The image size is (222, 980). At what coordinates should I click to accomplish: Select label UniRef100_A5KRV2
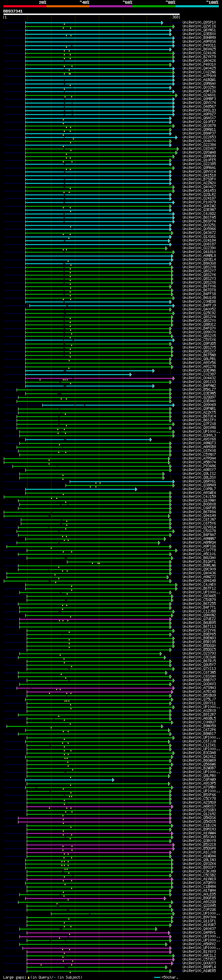pyautogui.click(x=199, y=944)
